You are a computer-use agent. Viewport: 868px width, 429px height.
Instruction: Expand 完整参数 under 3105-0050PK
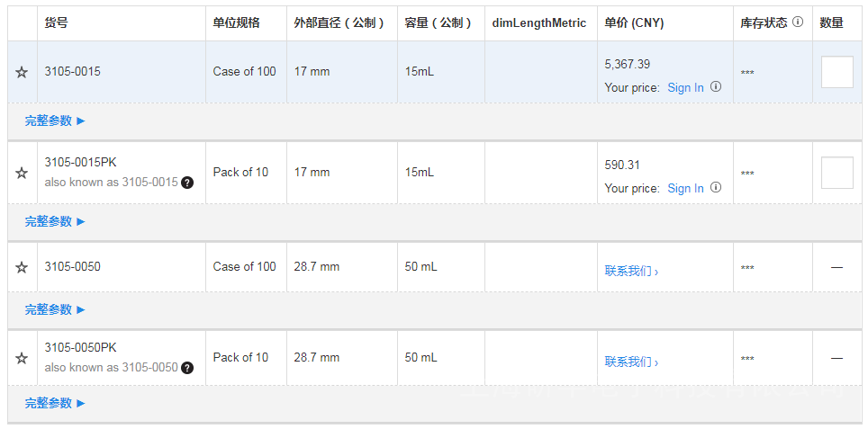coord(55,404)
